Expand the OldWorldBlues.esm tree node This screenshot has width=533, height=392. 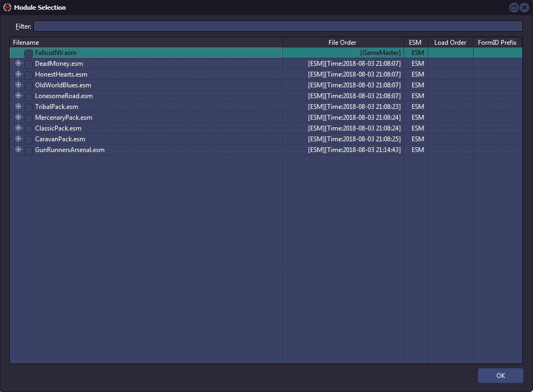pyautogui.click(x=18, y=85)
